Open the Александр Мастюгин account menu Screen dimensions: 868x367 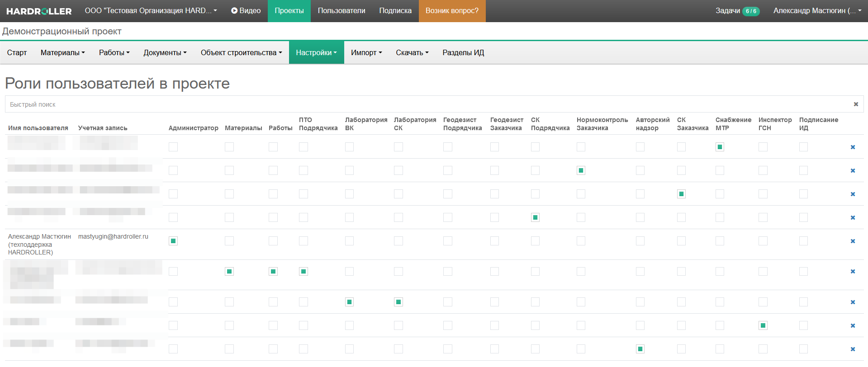pyautogui.click(x=817, y=11)
